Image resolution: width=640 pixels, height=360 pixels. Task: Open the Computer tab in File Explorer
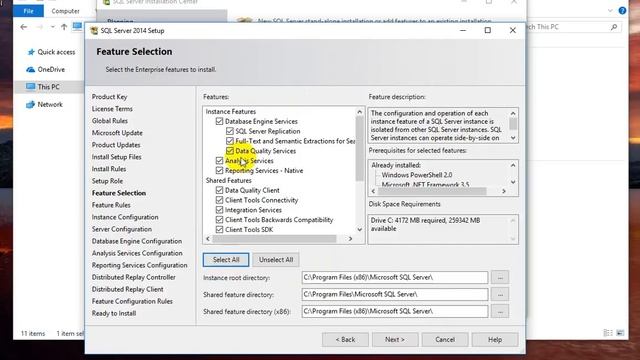click(65, 11)
